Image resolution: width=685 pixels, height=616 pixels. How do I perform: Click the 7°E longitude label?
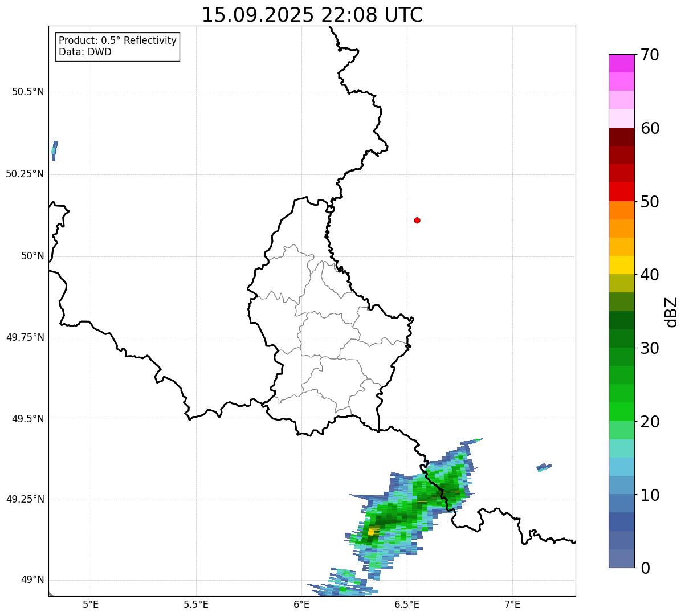click(x=512, y=605)
